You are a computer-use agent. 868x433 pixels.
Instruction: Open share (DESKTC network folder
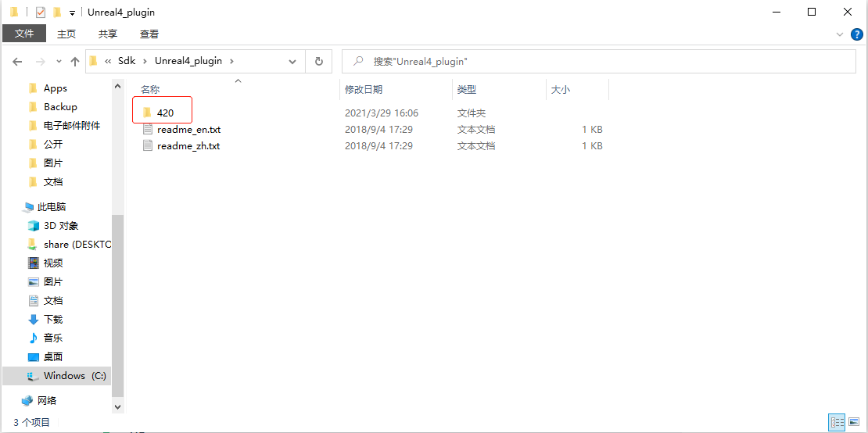[x=77, y=245]
